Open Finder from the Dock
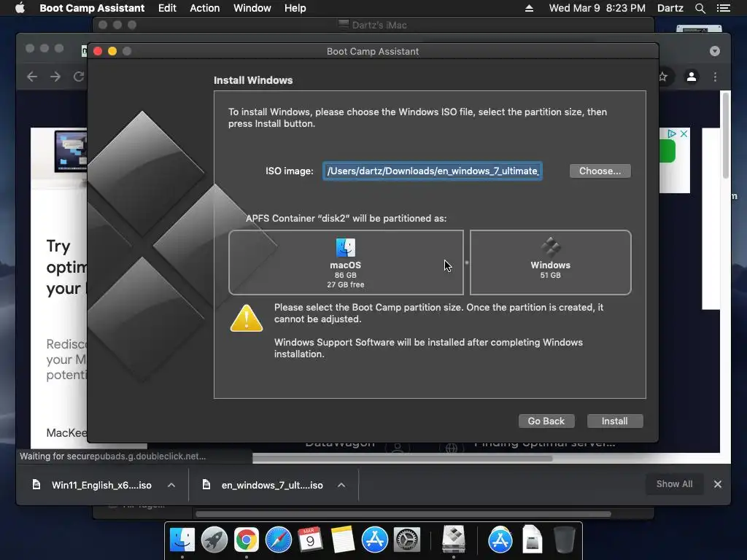 coord(182,540)
